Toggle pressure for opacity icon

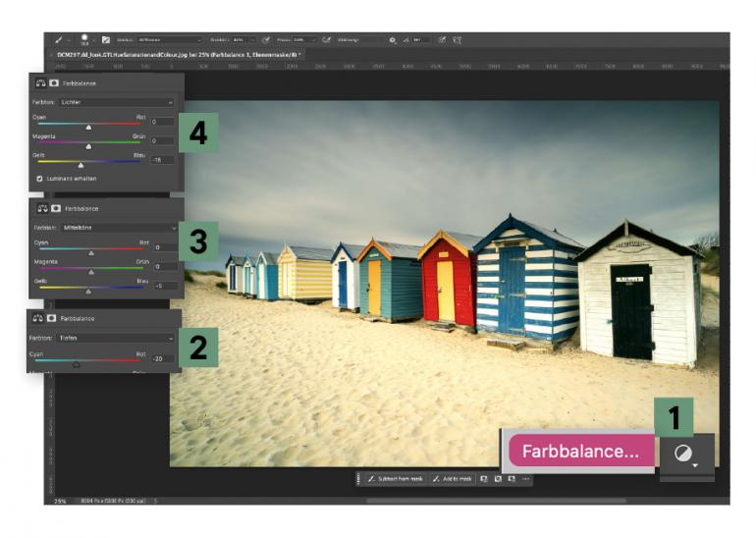(x=266, y=40)
